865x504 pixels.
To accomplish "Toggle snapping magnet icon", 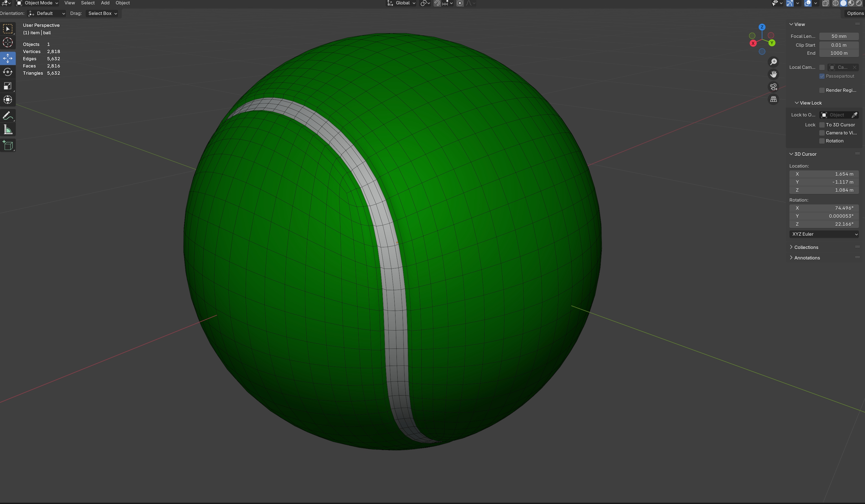I will click(x=437, y=3).
